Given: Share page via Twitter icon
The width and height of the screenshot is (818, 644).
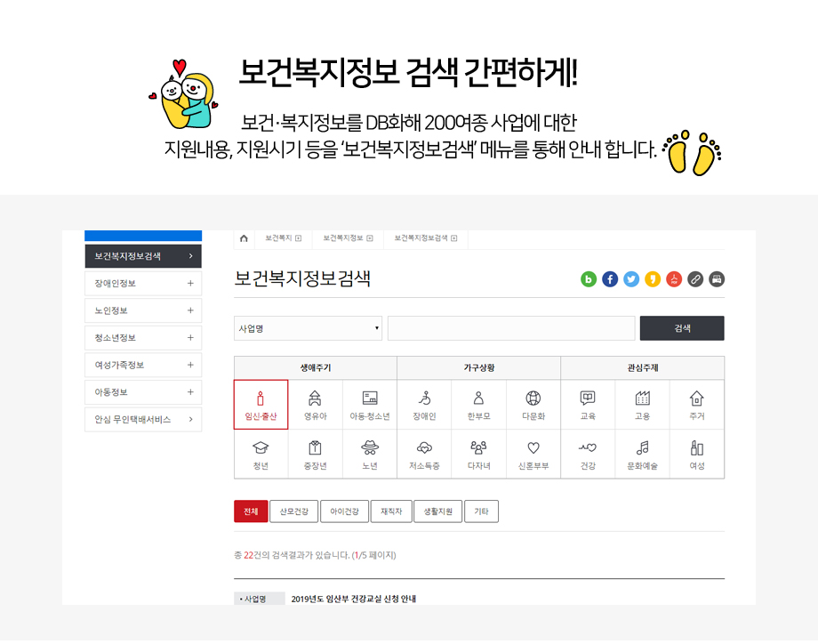Looking at the screenshot, I should pos(631,279).
